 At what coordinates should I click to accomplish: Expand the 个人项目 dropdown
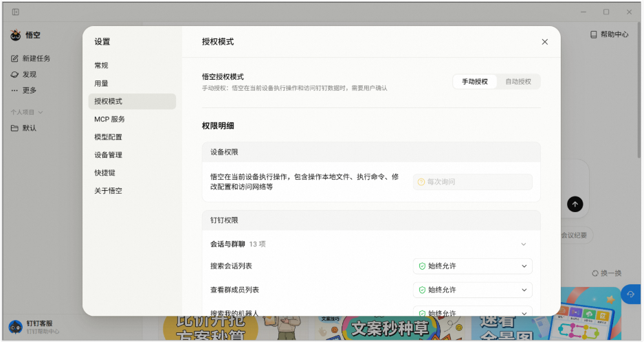tap(27, 112)
